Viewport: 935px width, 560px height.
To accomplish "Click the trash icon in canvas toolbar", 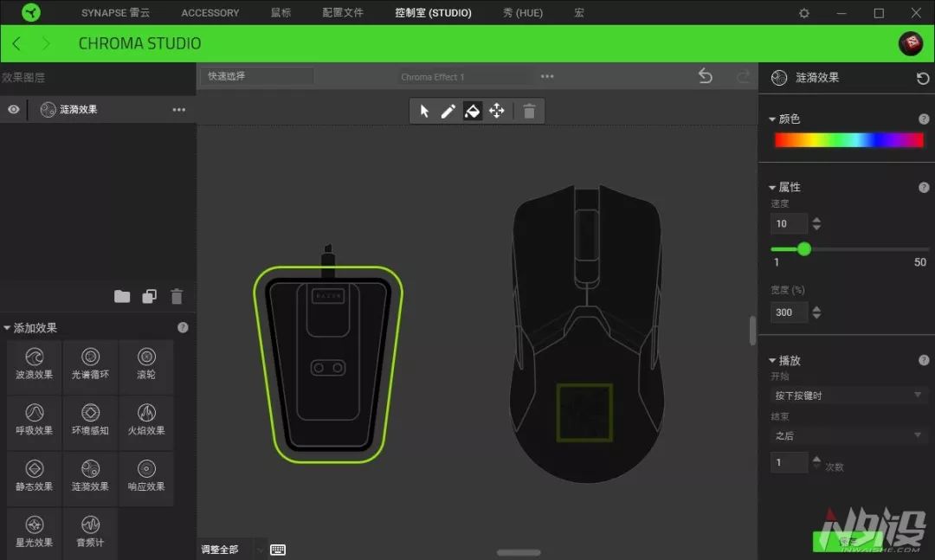I will click(x=529, y=111).
